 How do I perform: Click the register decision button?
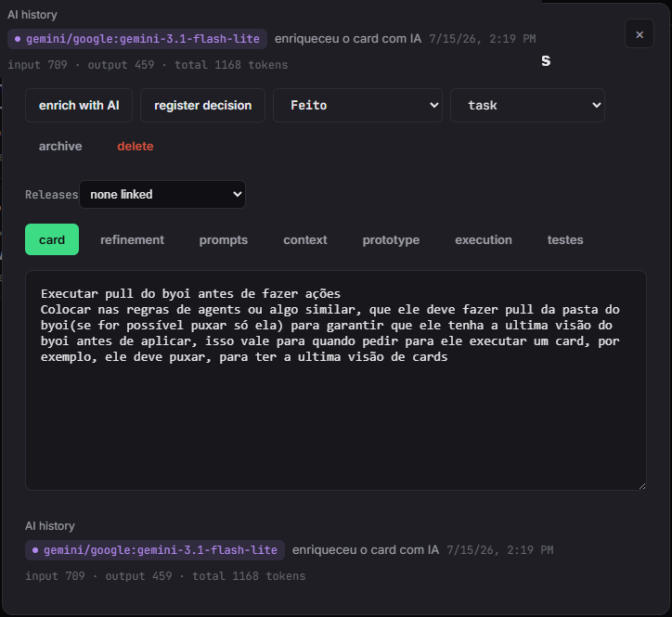pyautogui.click(x=202, y=106)
